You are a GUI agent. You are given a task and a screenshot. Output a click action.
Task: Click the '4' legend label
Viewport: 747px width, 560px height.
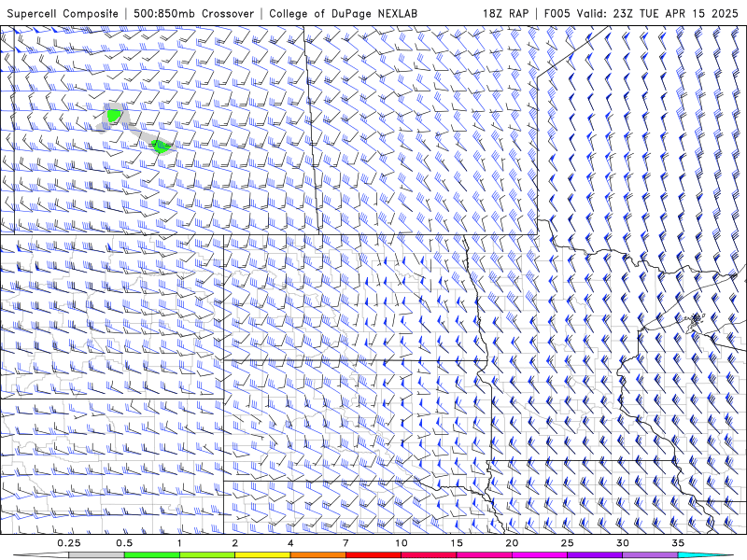[x=290, y=543]
